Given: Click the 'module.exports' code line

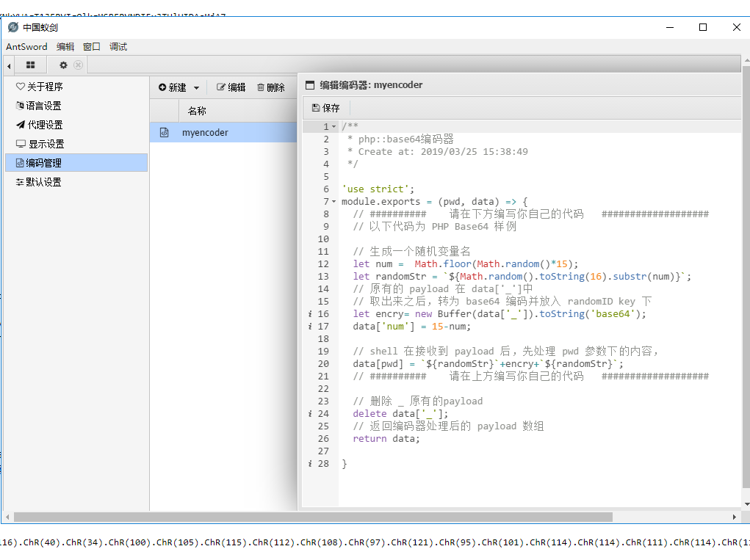Looking at the screenshot, I should click(434, 202).
